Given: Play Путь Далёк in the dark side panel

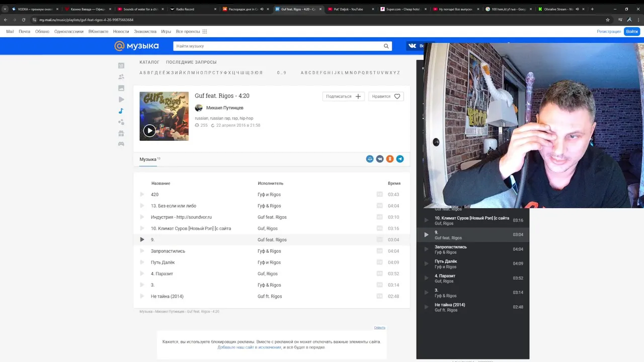Looking at the screenshot, I should coord(426,263).
